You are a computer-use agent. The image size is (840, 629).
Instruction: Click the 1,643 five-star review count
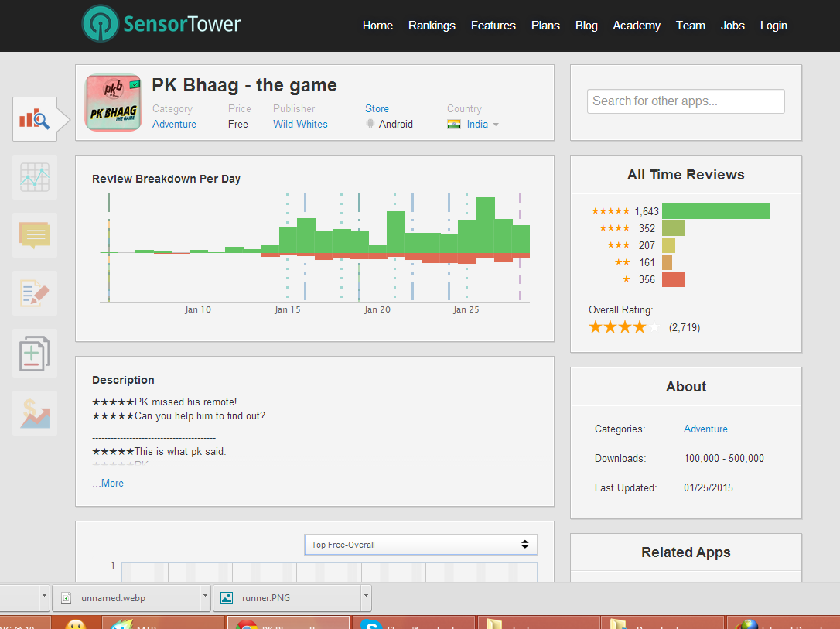tap(647, 212)
